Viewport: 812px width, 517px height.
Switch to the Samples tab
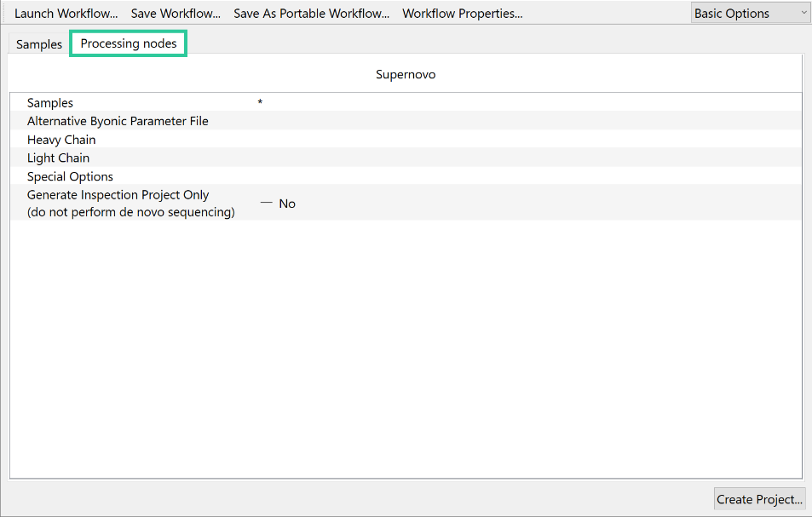[39, 44]
